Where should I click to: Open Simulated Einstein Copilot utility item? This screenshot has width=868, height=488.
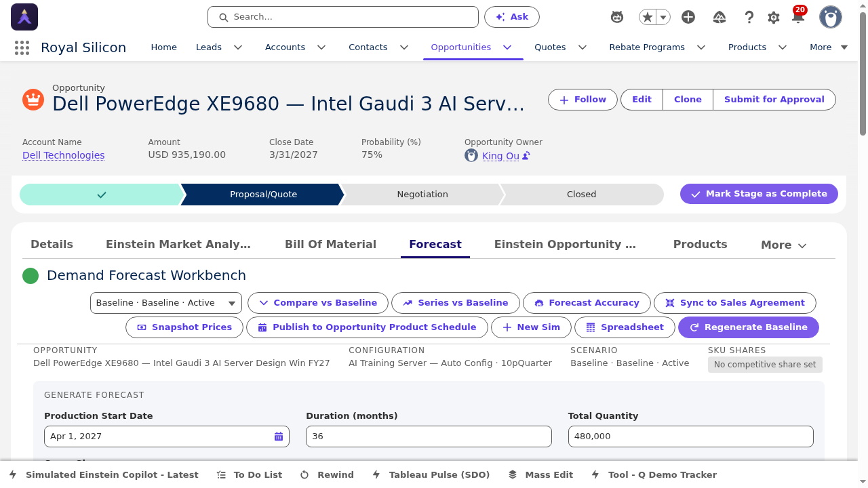click(104, 475)
